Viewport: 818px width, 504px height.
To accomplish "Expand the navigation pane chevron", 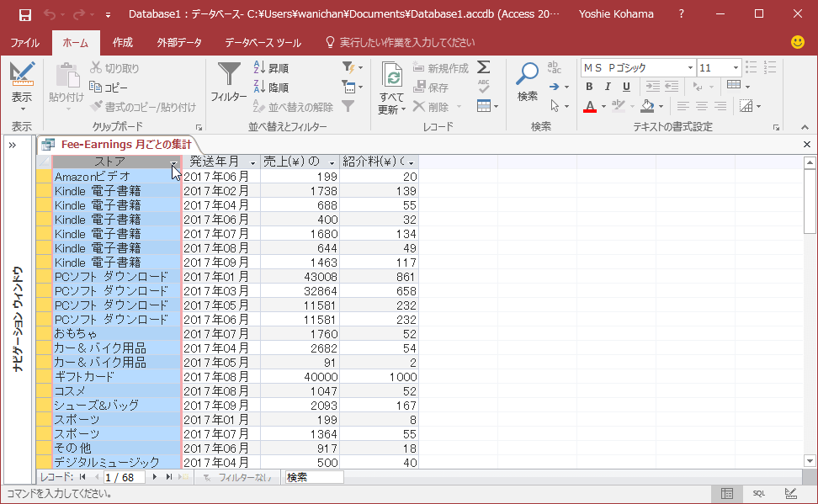I will click(13, 145).
